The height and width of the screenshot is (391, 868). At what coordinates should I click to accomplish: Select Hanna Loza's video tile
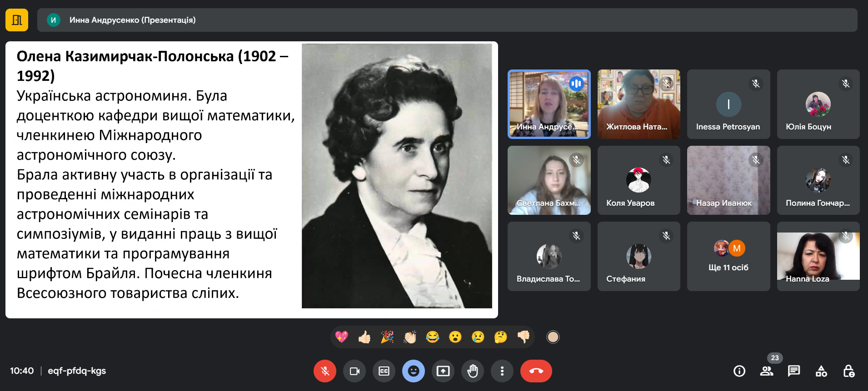(818, 257)
